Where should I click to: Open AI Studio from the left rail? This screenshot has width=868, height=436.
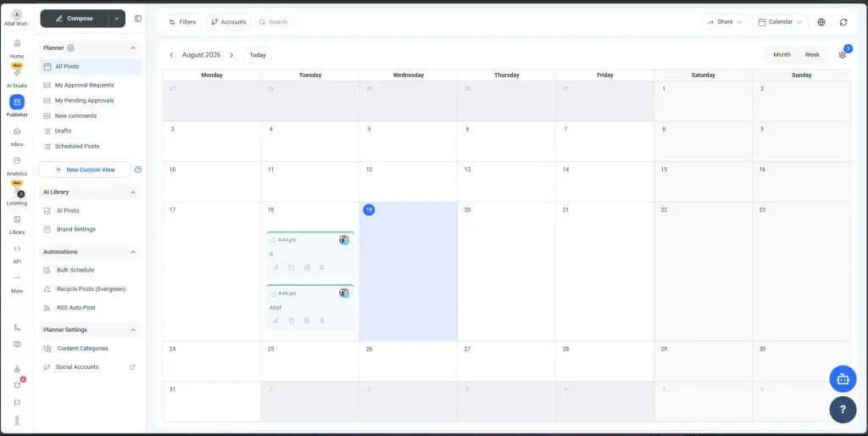(x=17, y=77)
